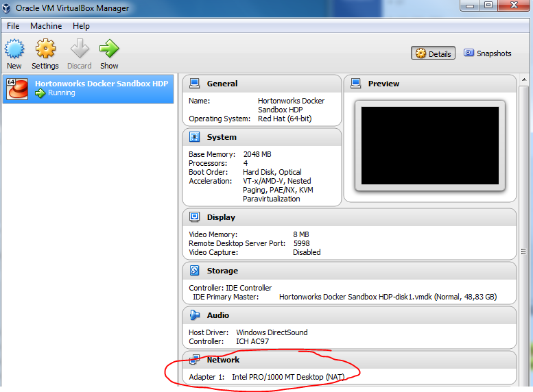
Task: Click the details pane scrollbar up arrow
Action: (524, 79)
